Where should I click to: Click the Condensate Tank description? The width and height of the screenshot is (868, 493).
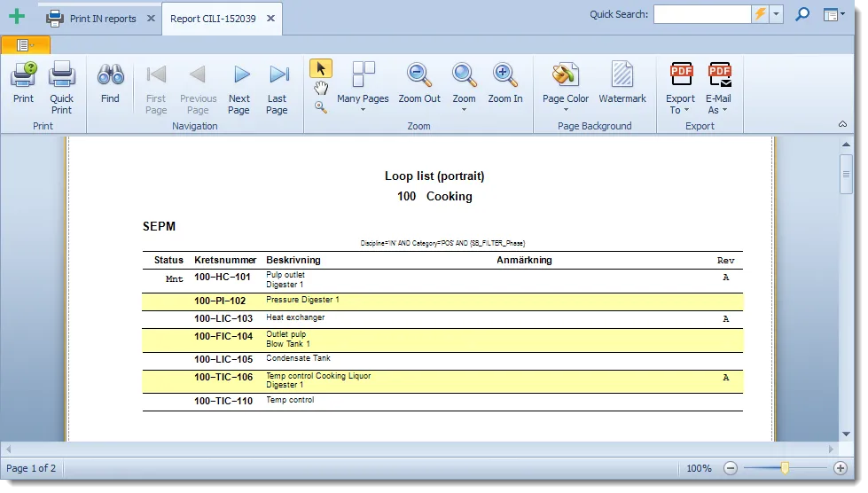298,358
